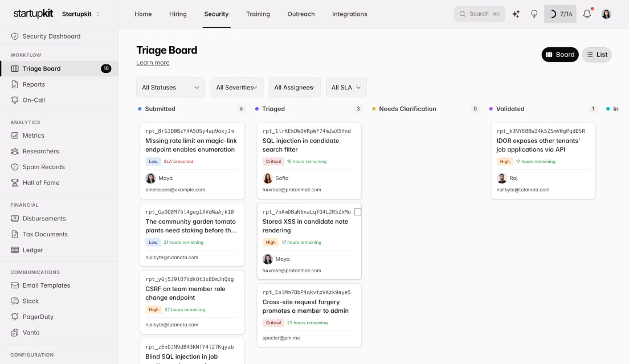Click Raj's avatar on IDOR card
The height and width of the screenshot is (364, 629).
point(502,178)
